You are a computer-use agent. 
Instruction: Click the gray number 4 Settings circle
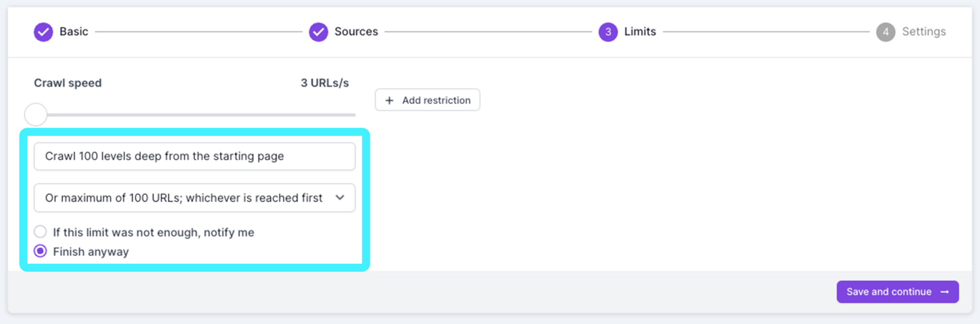click(886, 32)
